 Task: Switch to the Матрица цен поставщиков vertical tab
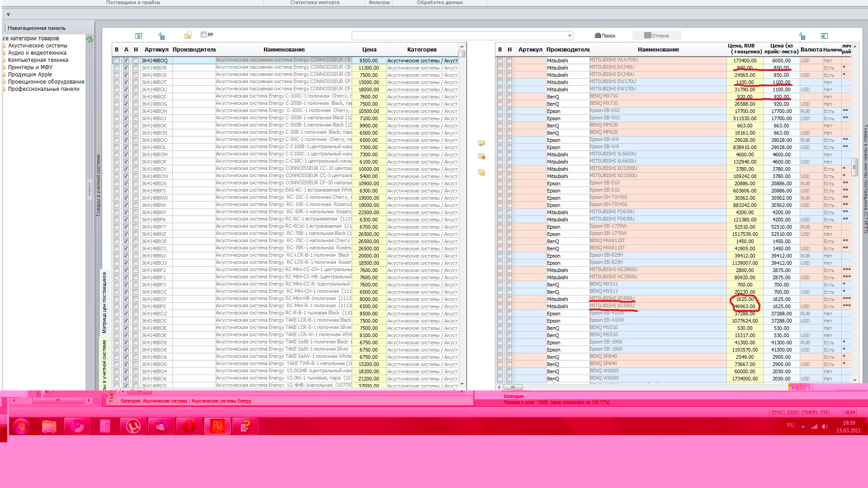point(104,302)
